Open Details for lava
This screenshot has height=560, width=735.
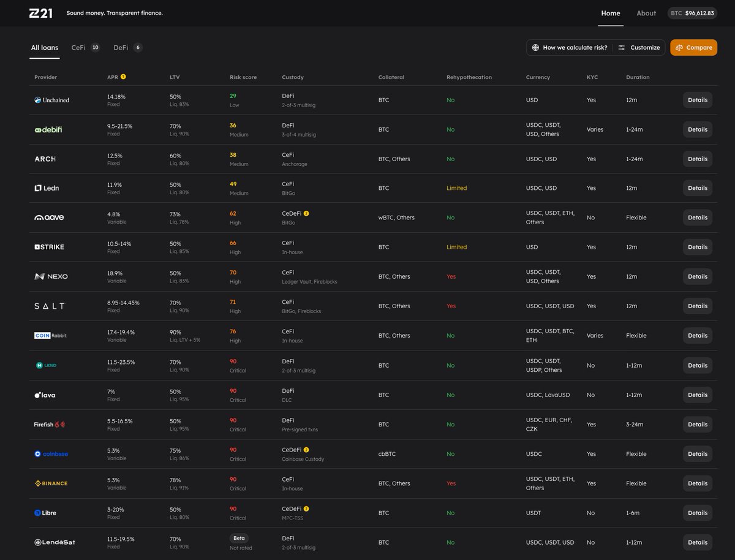(x=698, y=395)
